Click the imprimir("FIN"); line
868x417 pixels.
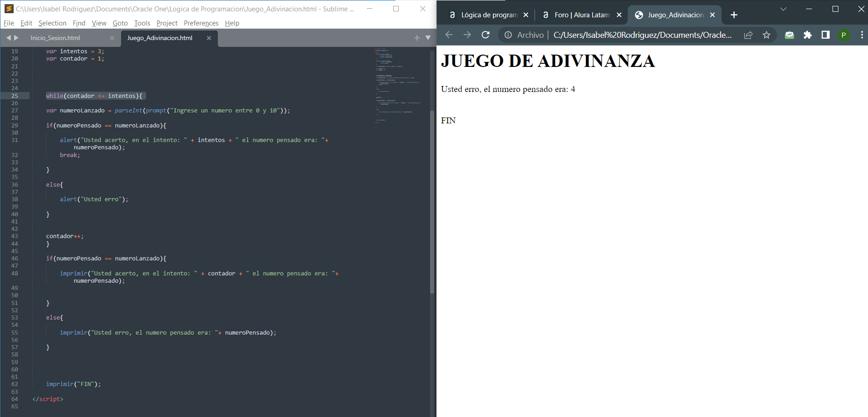[73, 384]
